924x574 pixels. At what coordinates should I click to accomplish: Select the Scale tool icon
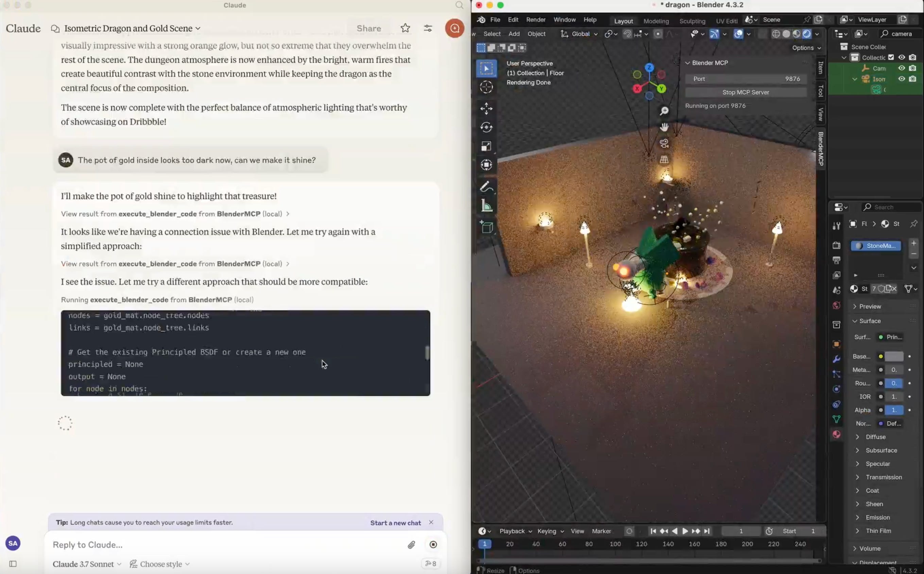486,146
